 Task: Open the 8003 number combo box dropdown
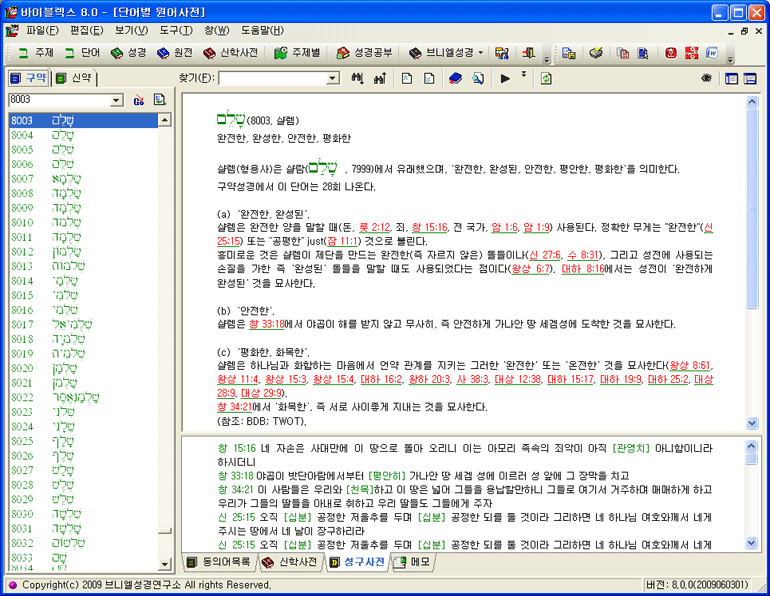[116, 100]
